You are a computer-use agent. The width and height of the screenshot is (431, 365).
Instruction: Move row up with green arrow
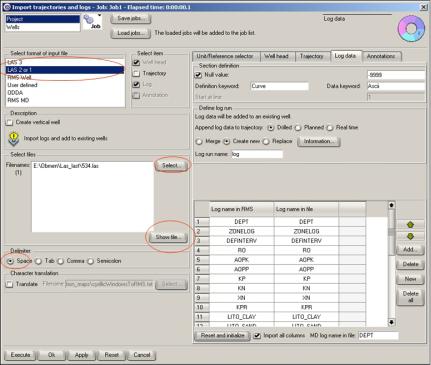click(410, 225)
